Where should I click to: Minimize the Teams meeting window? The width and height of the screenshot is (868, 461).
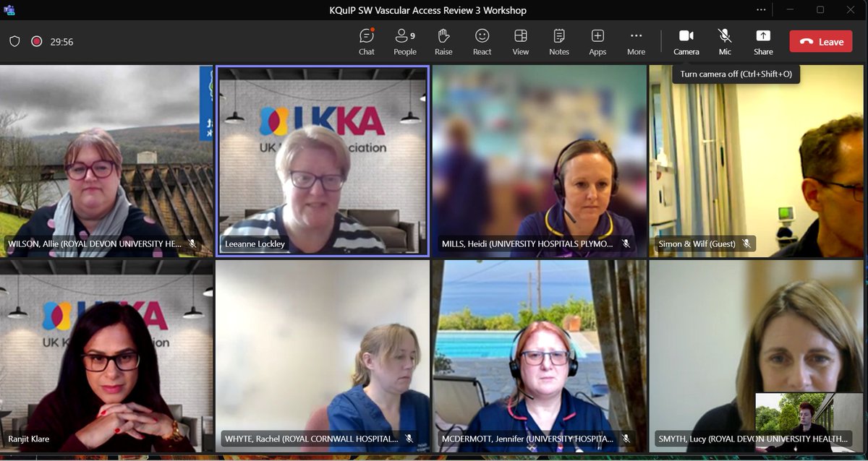[x=789, y=10]
